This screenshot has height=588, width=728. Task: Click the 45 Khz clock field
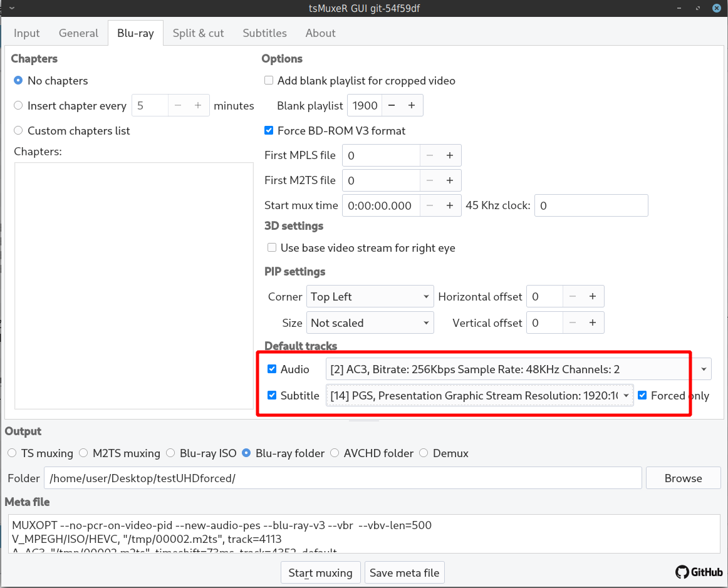tap(591, 205)
